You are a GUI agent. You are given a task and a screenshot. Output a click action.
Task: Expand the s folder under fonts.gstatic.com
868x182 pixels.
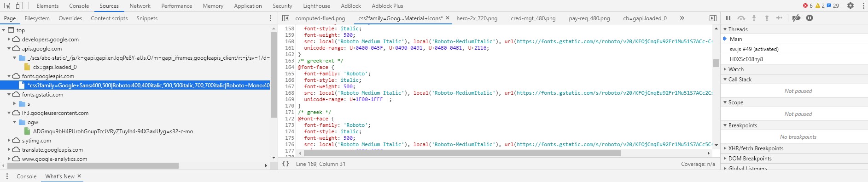tap(15, 103)
